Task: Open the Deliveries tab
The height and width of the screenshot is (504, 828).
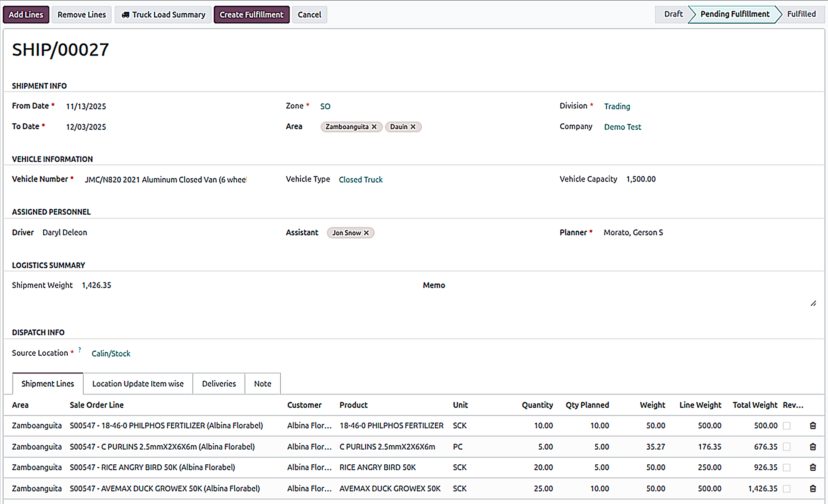Action: point(219,384)
